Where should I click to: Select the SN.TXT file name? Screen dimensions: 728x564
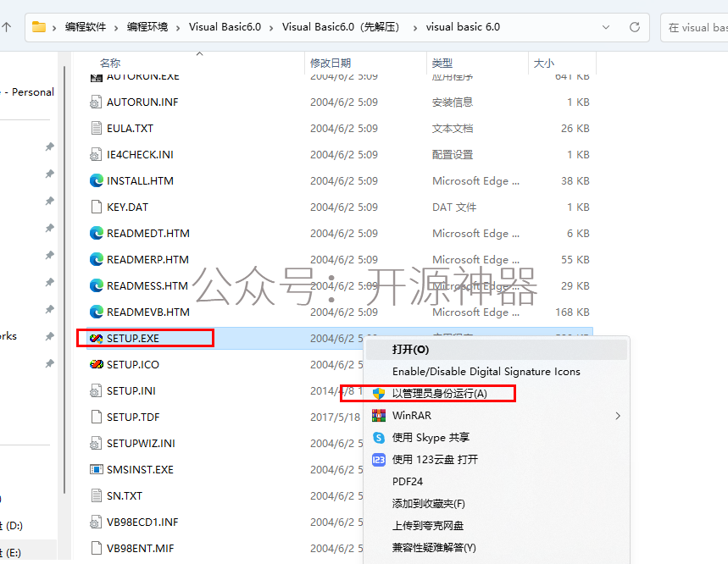pyautogui.click(x=125, y=495)
